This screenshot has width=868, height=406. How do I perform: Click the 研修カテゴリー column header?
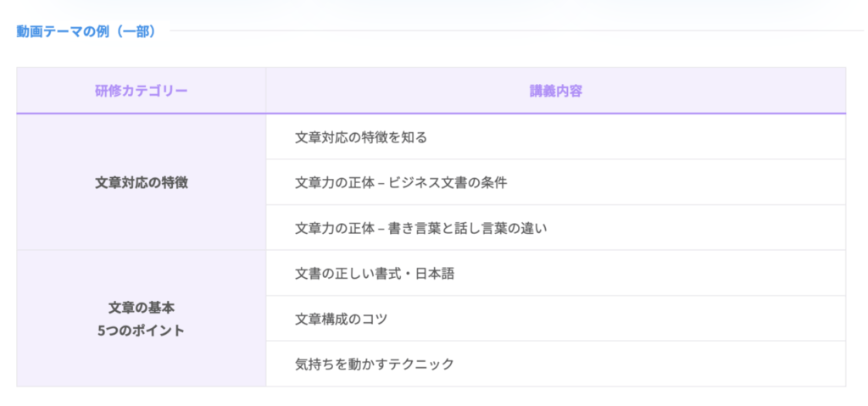(142, 91)
